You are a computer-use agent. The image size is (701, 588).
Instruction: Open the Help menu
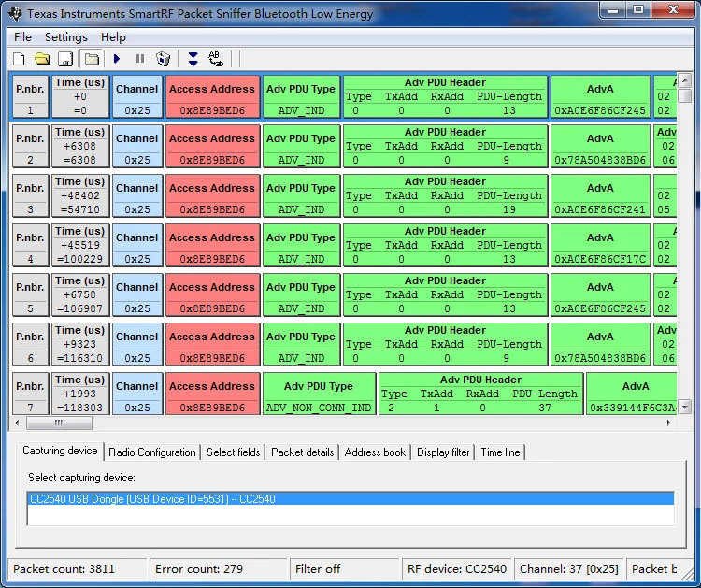click(x=113, y=37)
